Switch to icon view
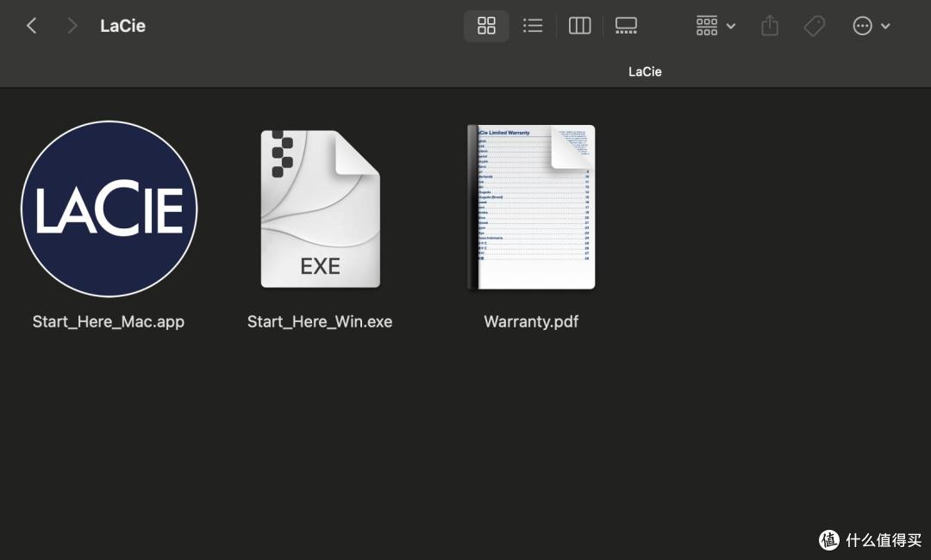Viewport: 931px width, 560px height. 486,26
